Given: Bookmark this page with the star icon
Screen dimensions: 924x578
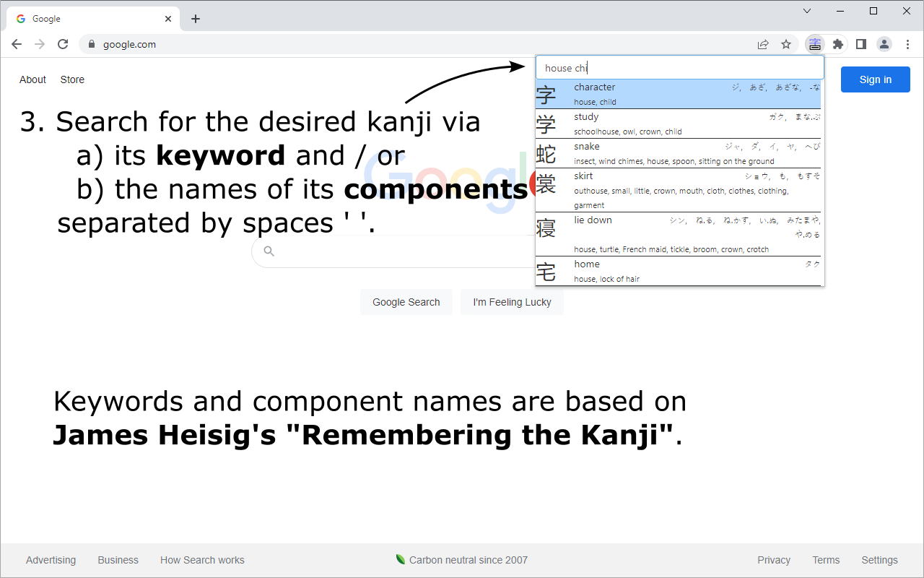Looking at the screenshot, I should click(x=786, y=44).
